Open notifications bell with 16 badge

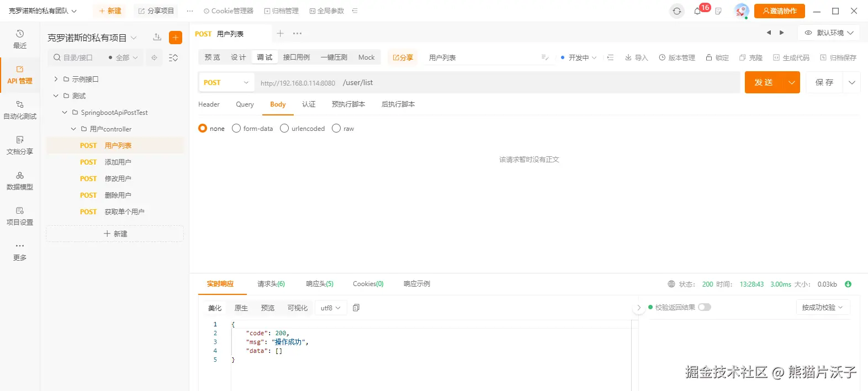coord(697,11)
